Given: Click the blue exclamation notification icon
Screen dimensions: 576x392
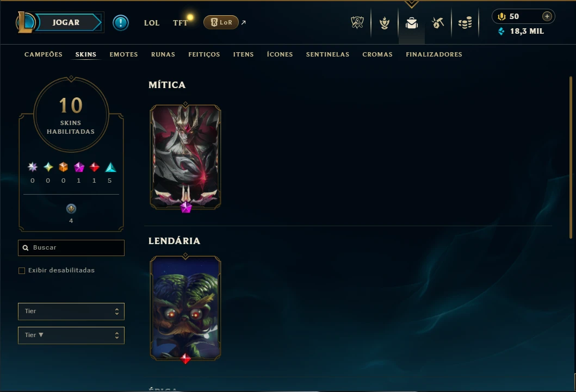Looking at the screenshot, I should pyautogui.click(x=121, y=23).
